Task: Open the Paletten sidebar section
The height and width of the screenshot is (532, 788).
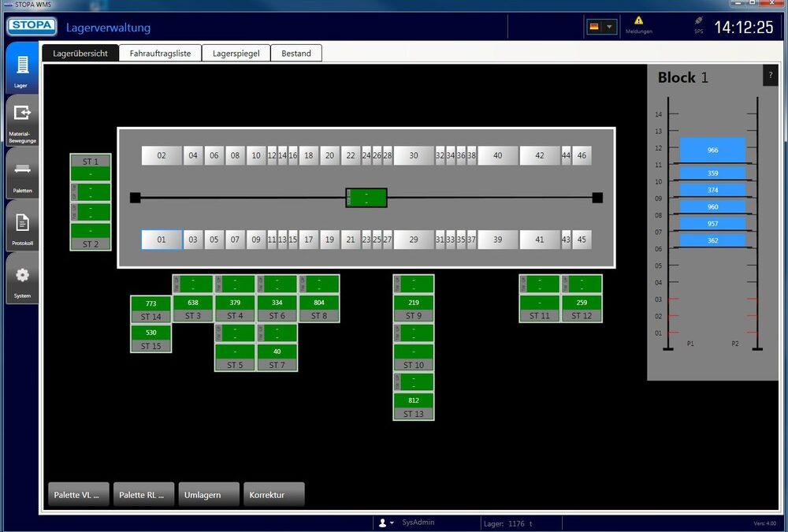Action: click(x=21, y=173)
